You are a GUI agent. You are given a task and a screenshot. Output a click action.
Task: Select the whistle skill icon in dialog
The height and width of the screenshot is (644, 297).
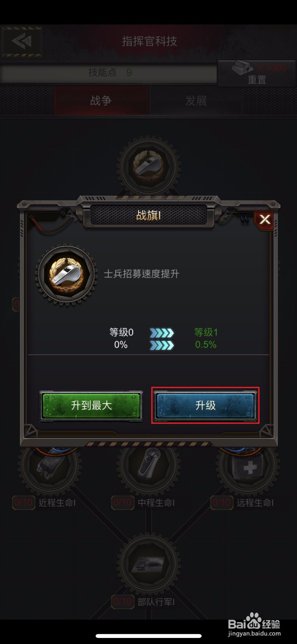tap(67, 275)
